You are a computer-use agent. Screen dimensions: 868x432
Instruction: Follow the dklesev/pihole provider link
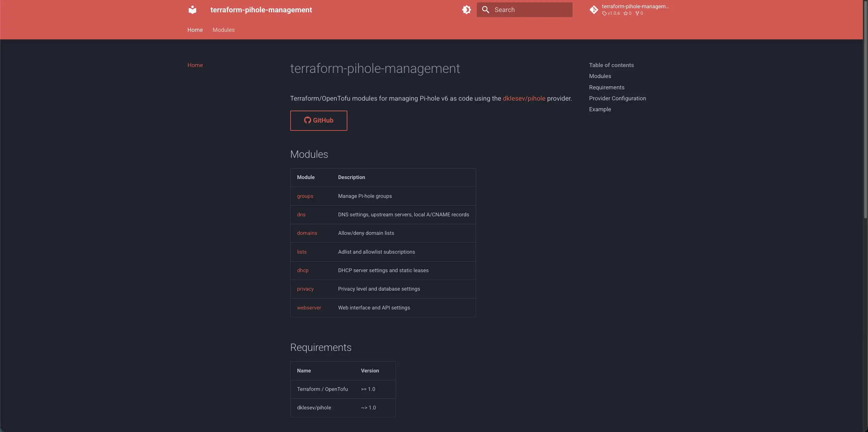(x=524, y=98)
